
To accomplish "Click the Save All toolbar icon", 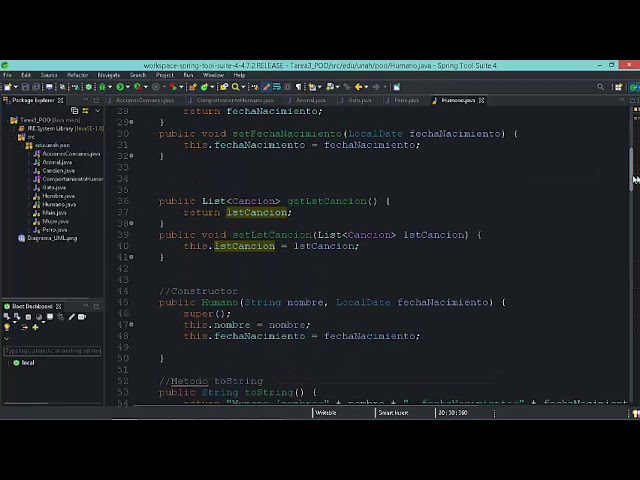I will [x=36, y=87].
